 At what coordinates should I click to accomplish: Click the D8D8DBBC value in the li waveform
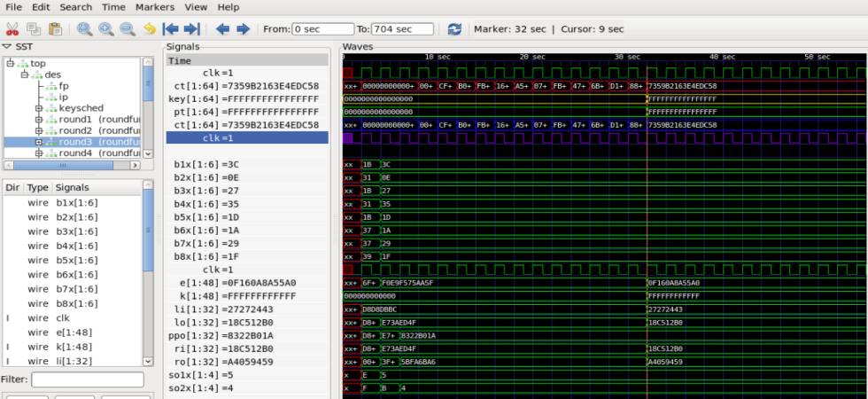(x=379, y=309)
